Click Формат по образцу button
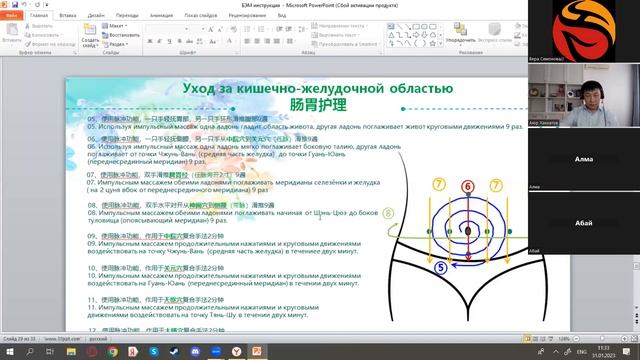640x360 pixels. 50,44
